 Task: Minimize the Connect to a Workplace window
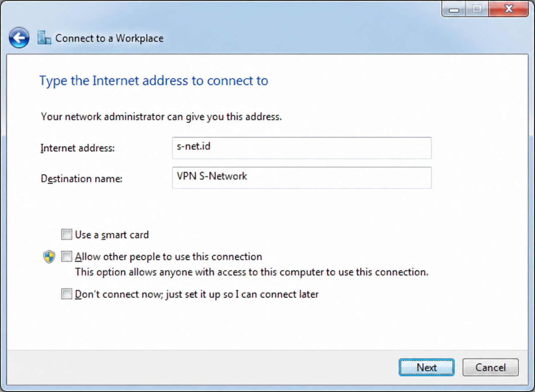click(x=454, y=9)
